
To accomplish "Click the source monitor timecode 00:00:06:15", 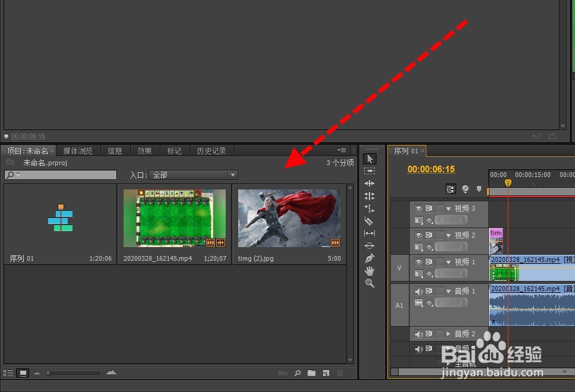I will pos(29,136).
